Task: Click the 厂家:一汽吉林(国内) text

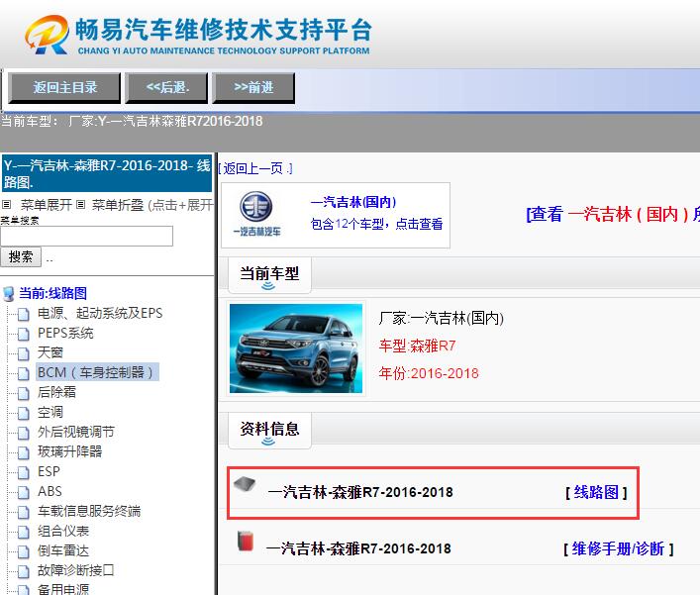Action: tap(441, 318)
